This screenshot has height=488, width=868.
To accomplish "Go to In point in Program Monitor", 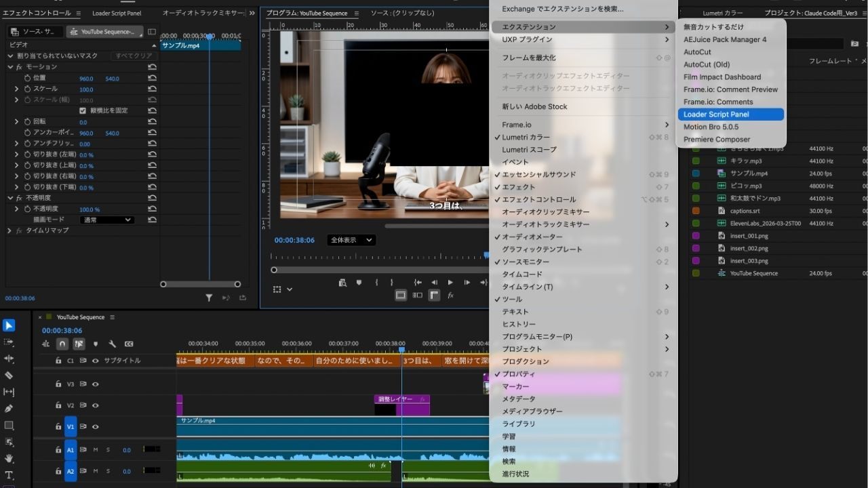I will [x=418, y=283].
